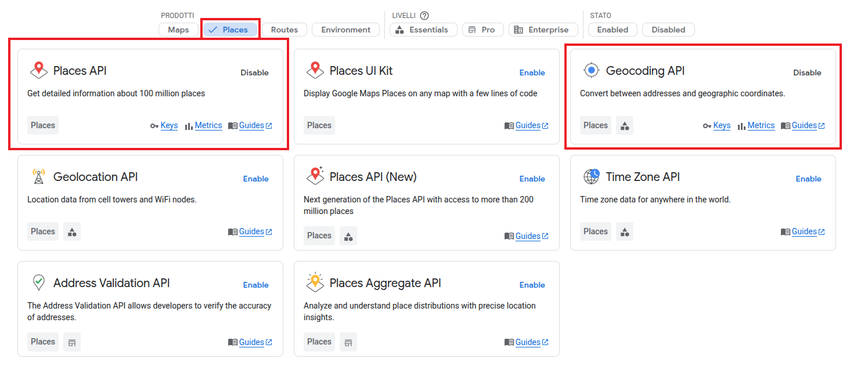Enable the Geolocation API
Image resolution: width=868 pixels, height=377 pixels.
(256, 179)
